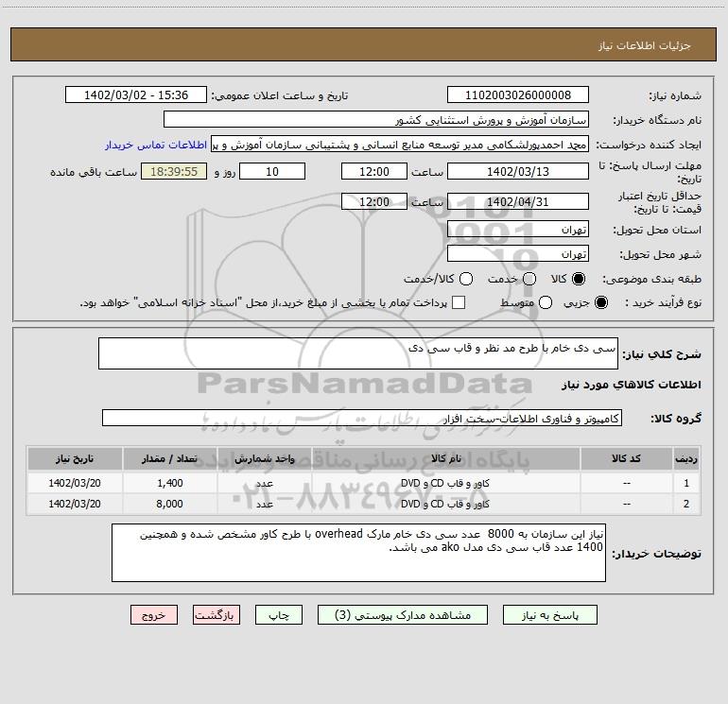Click the شماره نیاز field 1102003026000008
Screen dimensions: 728x704
click(x=518, y=95)
